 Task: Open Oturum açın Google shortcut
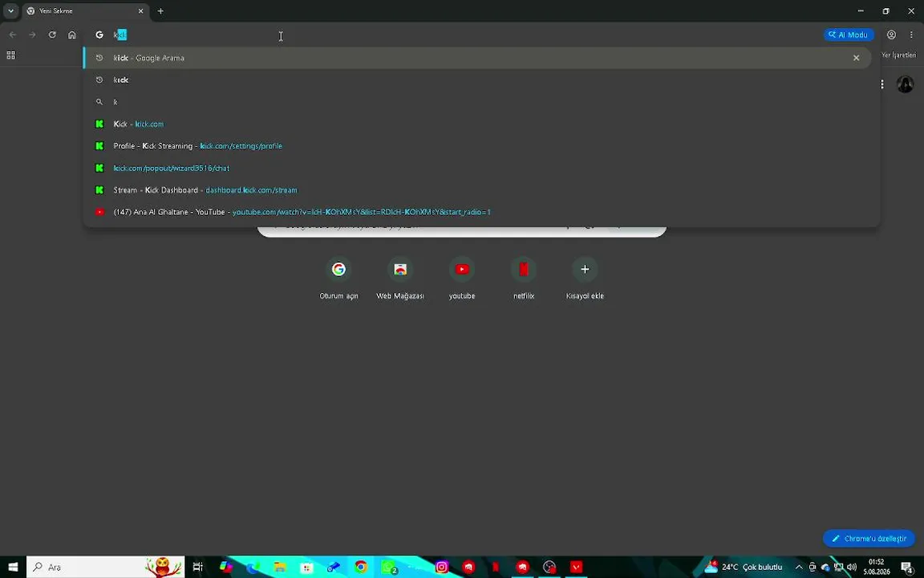click(x=338, y=278)
